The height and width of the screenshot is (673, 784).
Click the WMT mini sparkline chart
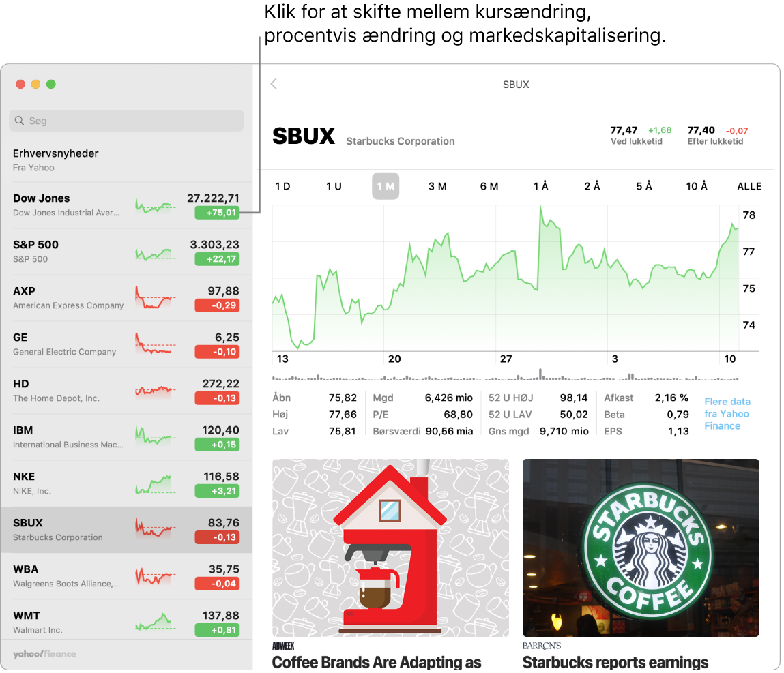[155, 623]
